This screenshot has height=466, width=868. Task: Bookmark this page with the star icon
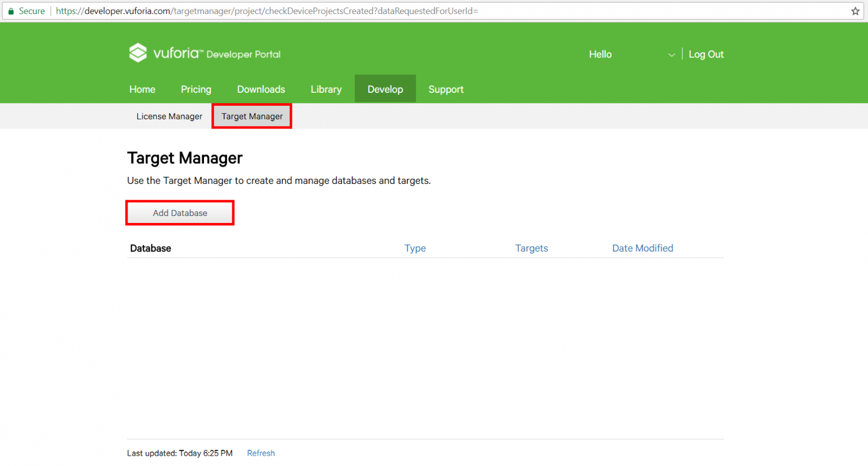click(856, 11)
